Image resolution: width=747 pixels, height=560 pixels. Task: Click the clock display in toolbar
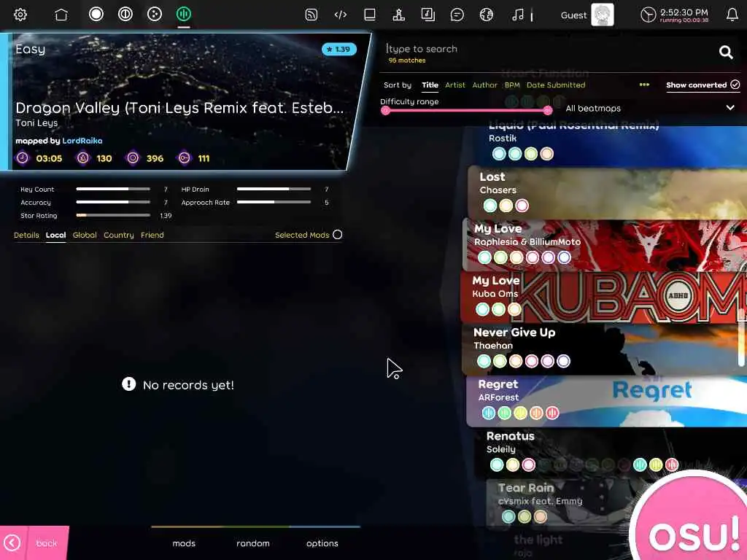[x=674, y=15]
